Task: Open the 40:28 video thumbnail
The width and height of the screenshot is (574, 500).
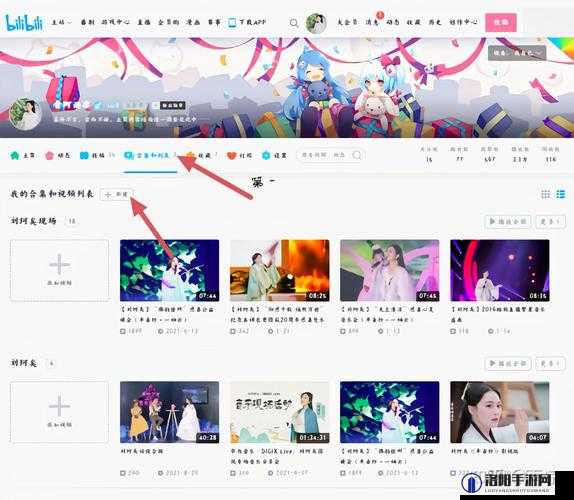Action: point(169,412)
